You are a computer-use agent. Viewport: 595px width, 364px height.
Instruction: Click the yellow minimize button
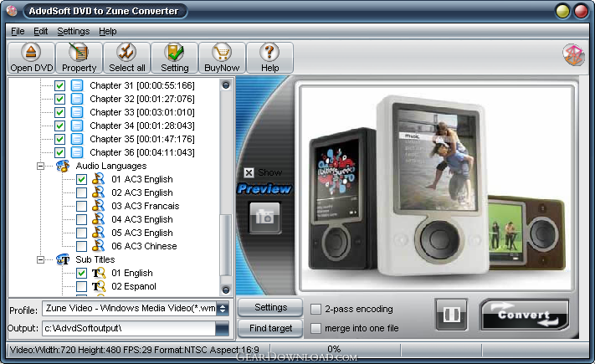click(562, 11)
